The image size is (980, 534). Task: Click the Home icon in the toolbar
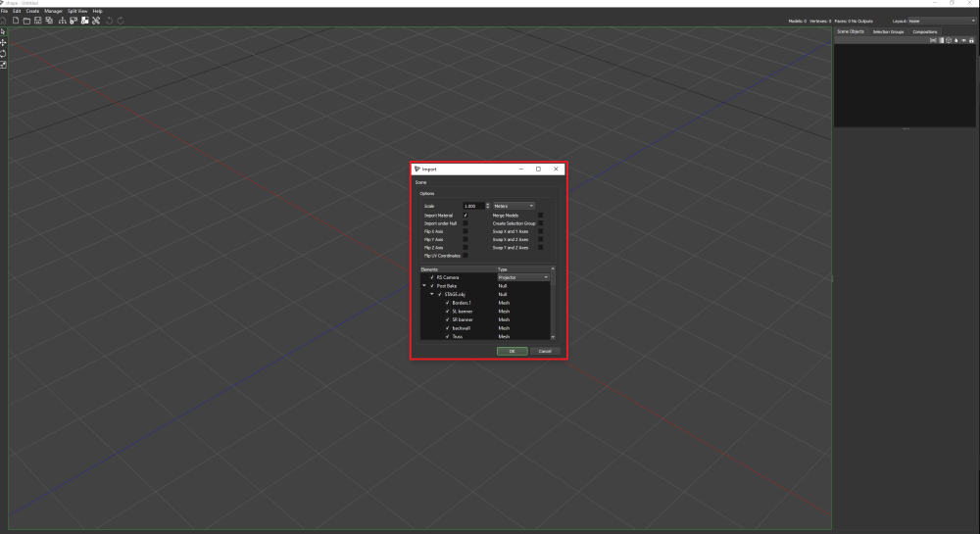click(4, 21)
